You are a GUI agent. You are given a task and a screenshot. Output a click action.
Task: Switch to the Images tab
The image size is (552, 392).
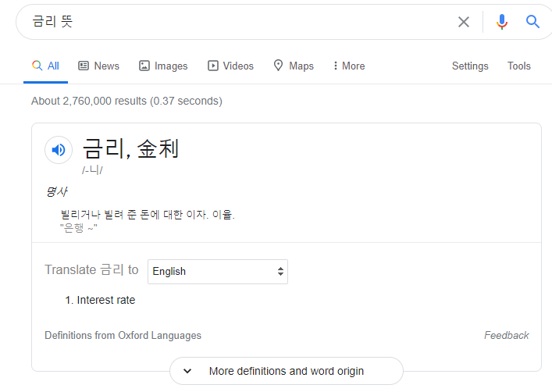pos(163,66)
